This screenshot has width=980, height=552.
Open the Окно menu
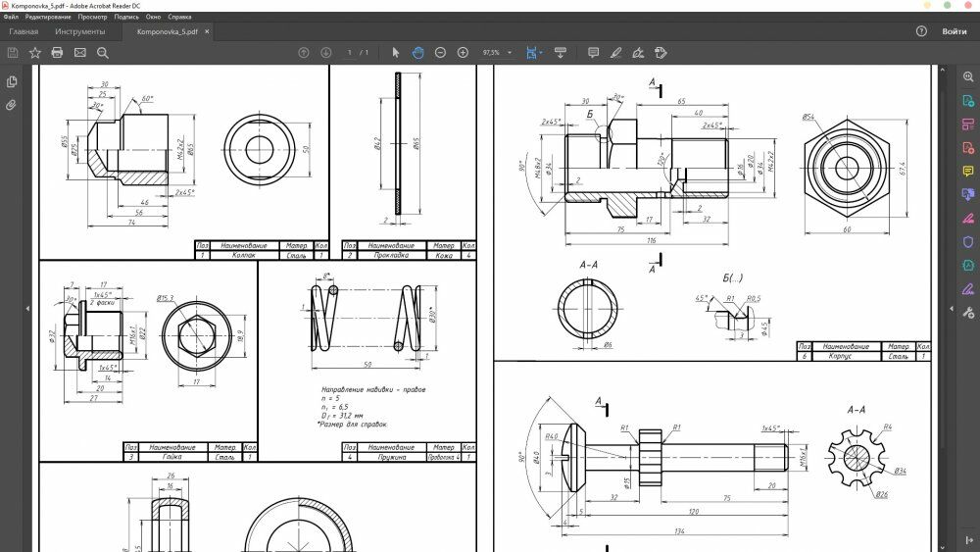click(153, 17)
